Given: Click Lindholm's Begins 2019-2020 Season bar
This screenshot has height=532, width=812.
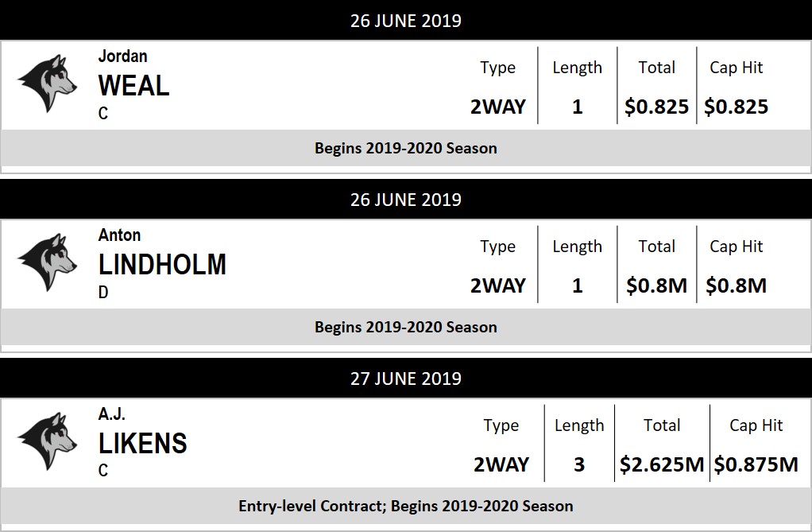Looking at the screenshot, I should tap(406, 327).
